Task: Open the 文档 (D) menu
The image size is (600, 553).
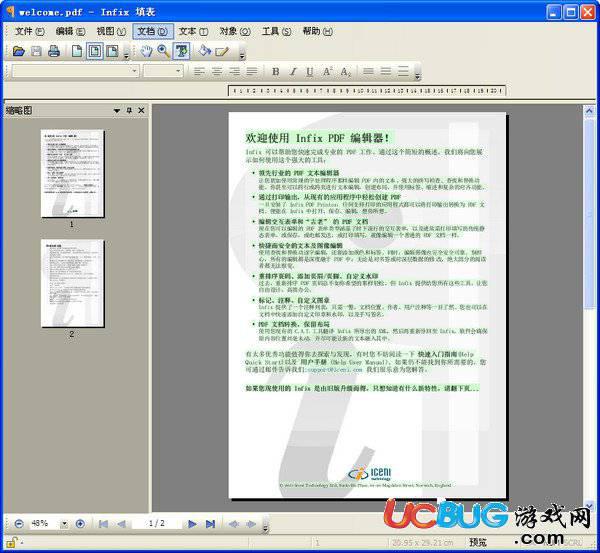Action: click(153, 31)
